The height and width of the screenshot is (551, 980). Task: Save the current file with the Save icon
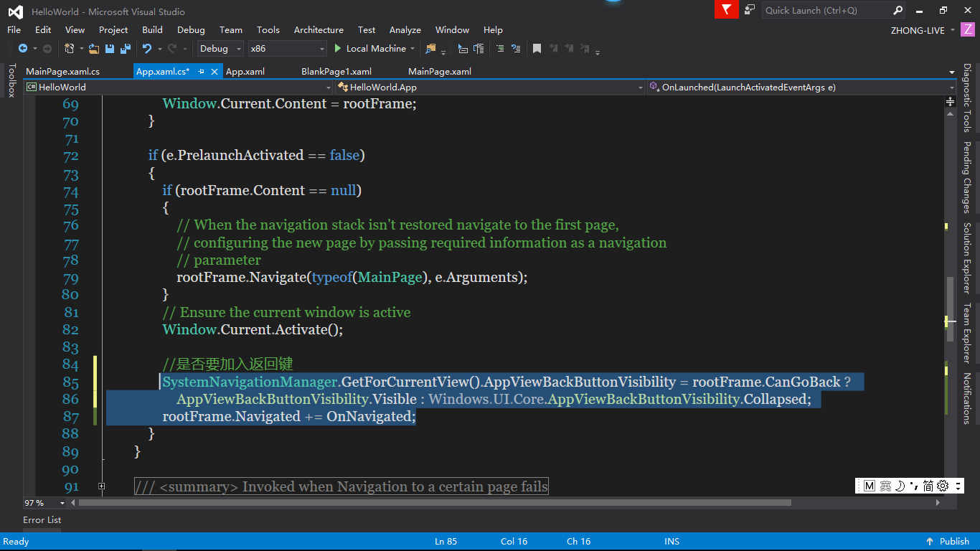coord(110,49)
